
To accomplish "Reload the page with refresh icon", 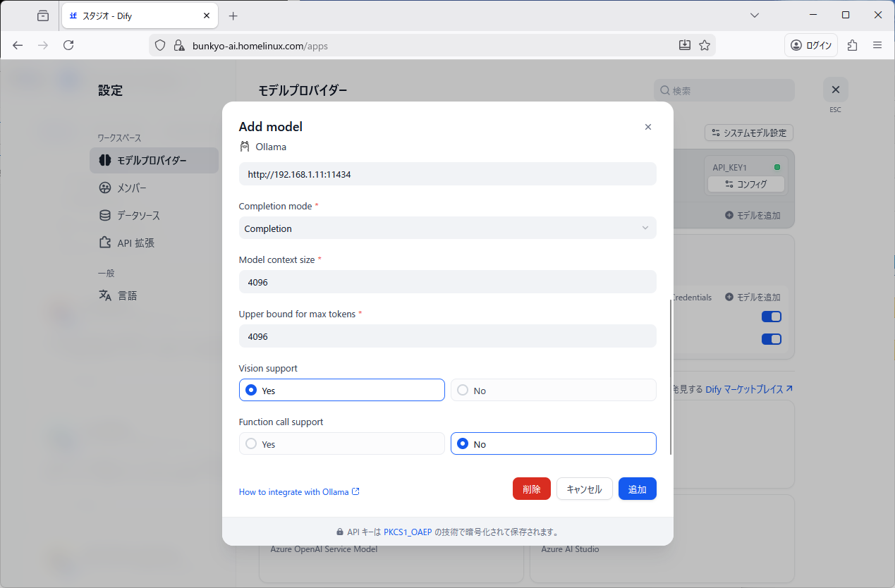I will point(68,45).
